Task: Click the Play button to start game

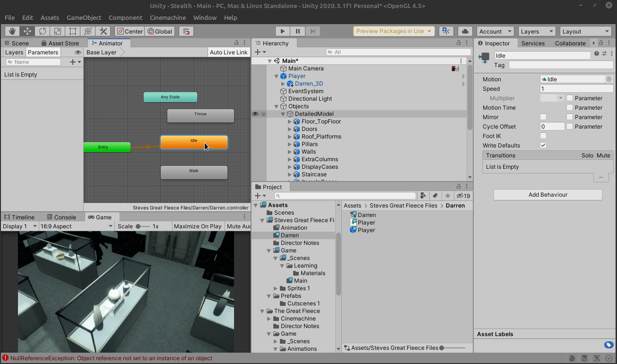Action: pos(282,31)
